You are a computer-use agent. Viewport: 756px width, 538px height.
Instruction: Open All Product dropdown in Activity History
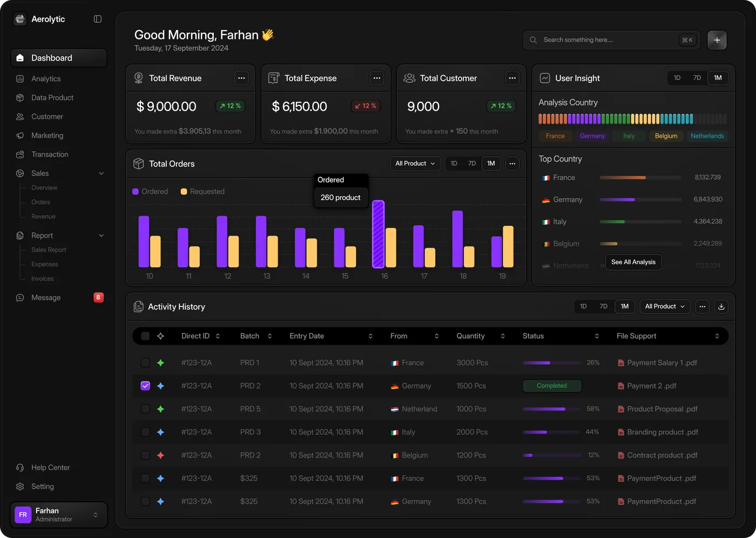coord(665,307)
